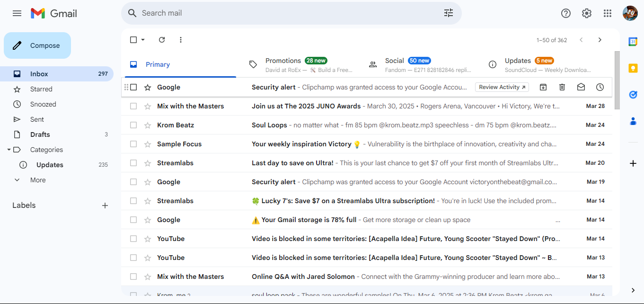Select the Mix with the Masters JUNO email checkbox
The image size is (644, 304).
(x=133, y=106)
